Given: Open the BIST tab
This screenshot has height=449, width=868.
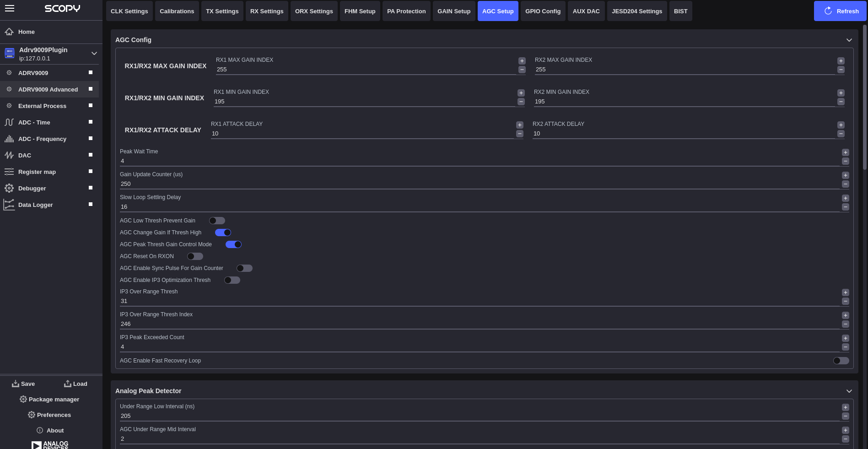Looking at the screenshot, I should (x=681, y=11).
